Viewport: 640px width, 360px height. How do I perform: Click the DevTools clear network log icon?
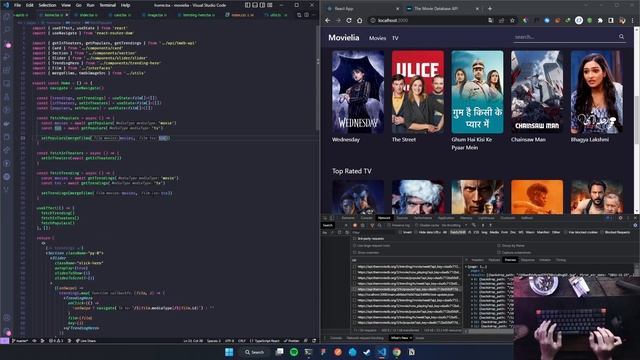362,225
